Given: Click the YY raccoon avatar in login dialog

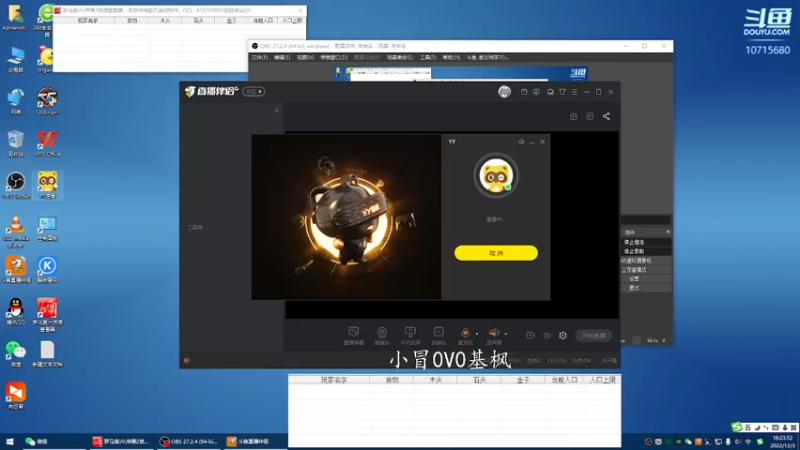Looking at the screenshot, I should (x=495, y=176).
